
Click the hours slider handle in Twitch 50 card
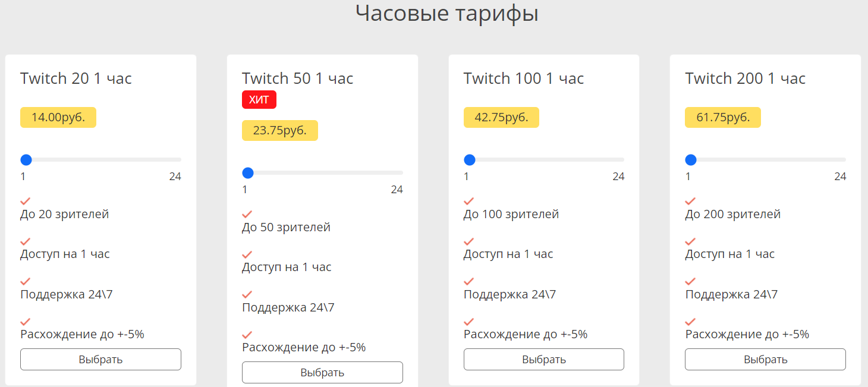pyautogui.click(x=248, y=173)
